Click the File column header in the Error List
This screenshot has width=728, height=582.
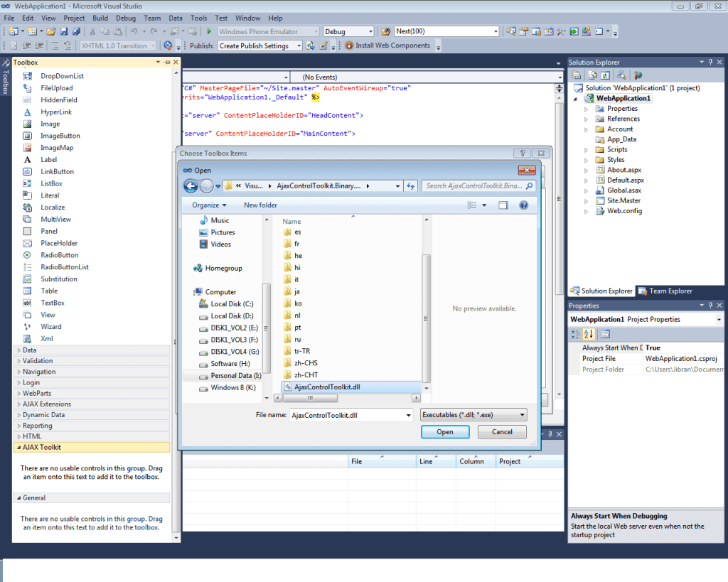pos(382,461)
